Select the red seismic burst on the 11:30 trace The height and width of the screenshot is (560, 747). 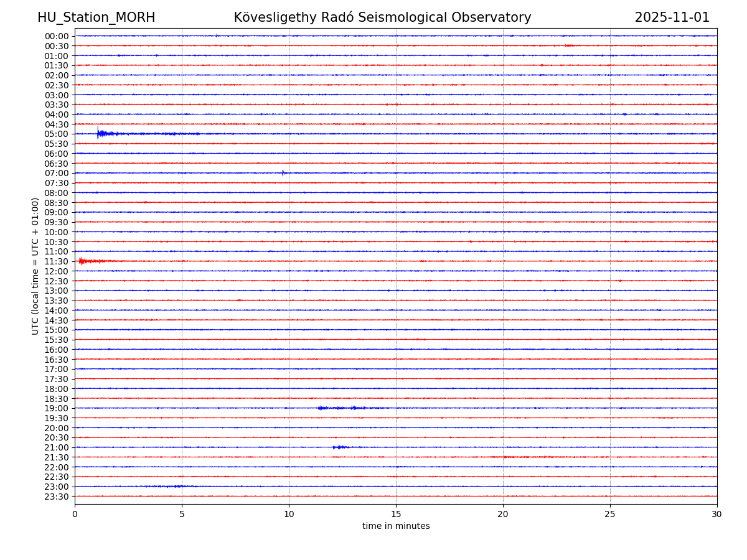(84, 261)
